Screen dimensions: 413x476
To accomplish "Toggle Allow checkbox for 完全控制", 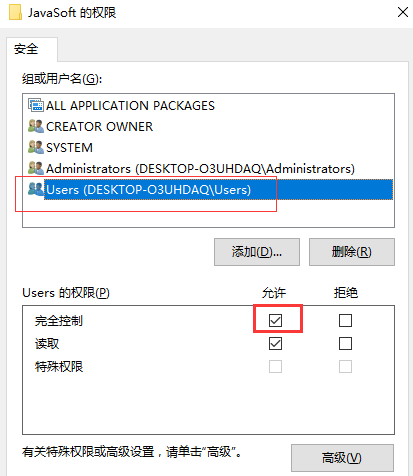I will [275, 320].
